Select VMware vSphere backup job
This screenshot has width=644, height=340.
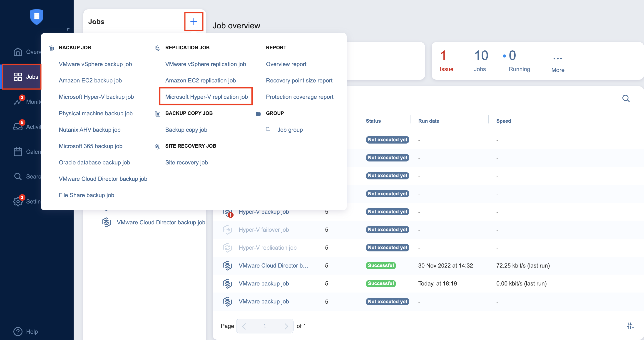click(95, 64)
